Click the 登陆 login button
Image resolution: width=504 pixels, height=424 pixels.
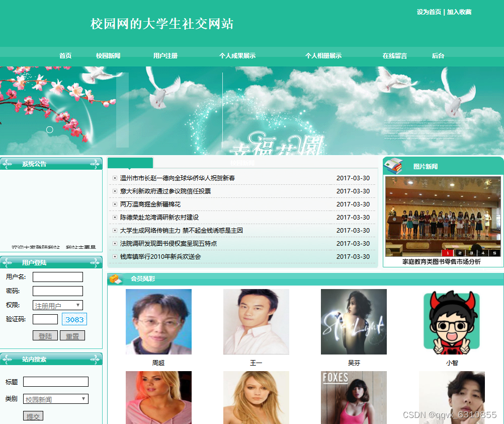(45, 335)
